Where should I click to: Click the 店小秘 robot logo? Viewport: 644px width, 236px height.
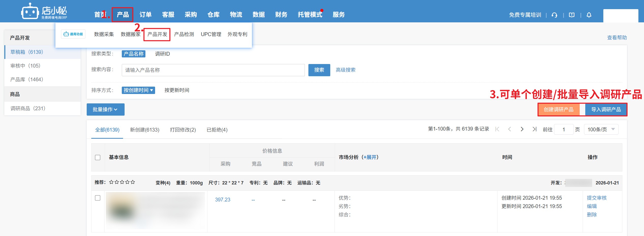30,12
